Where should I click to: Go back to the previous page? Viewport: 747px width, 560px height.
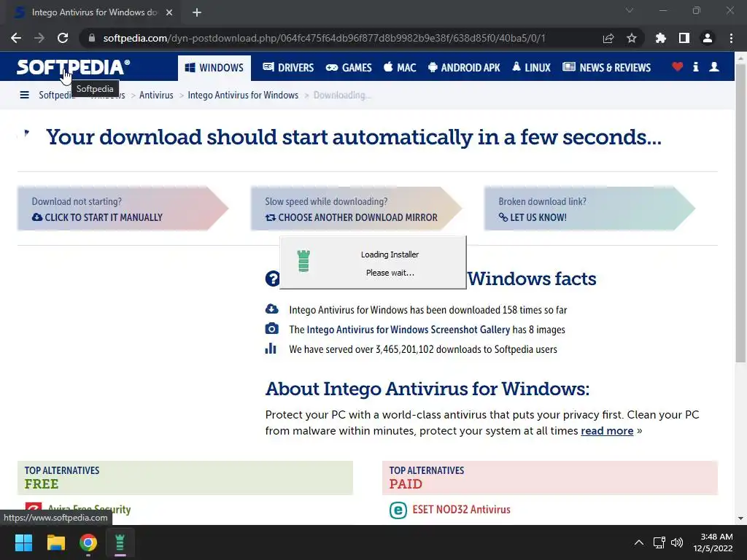tap(16, 38)
